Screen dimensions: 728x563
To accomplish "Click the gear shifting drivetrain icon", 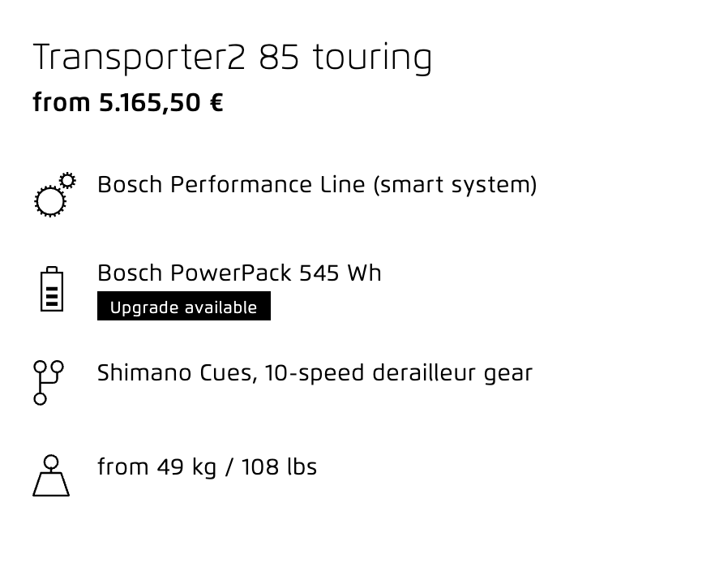I will 49,382.
